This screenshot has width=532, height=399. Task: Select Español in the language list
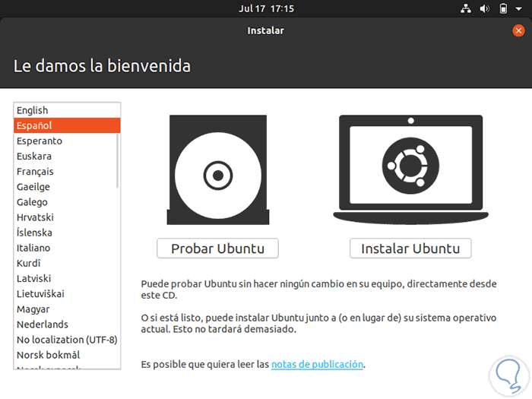67,125
